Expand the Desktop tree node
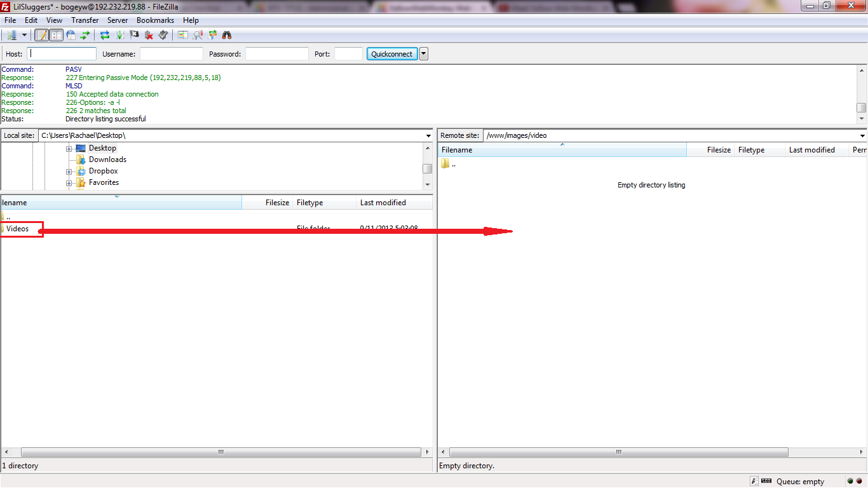The image size is (868, 488). pos(69,149)
